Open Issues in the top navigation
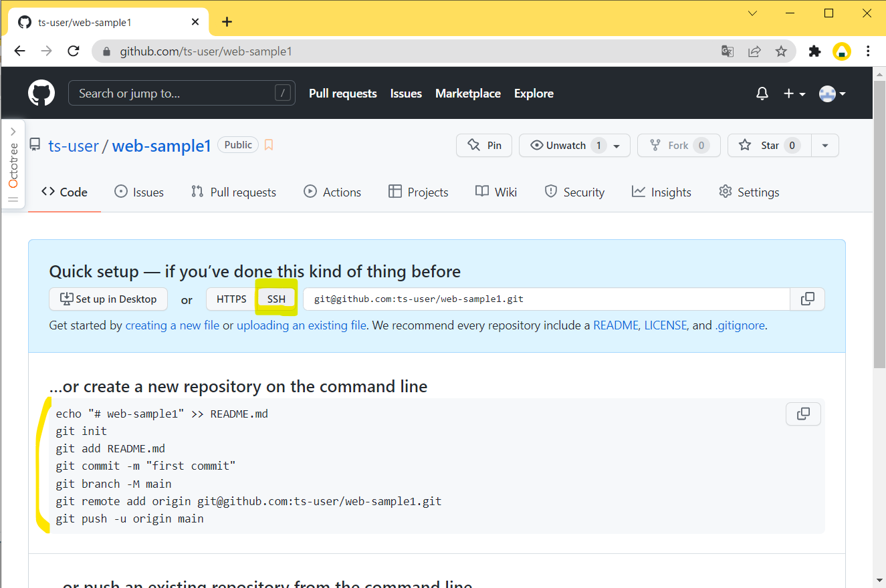 [x=406, y=94]
